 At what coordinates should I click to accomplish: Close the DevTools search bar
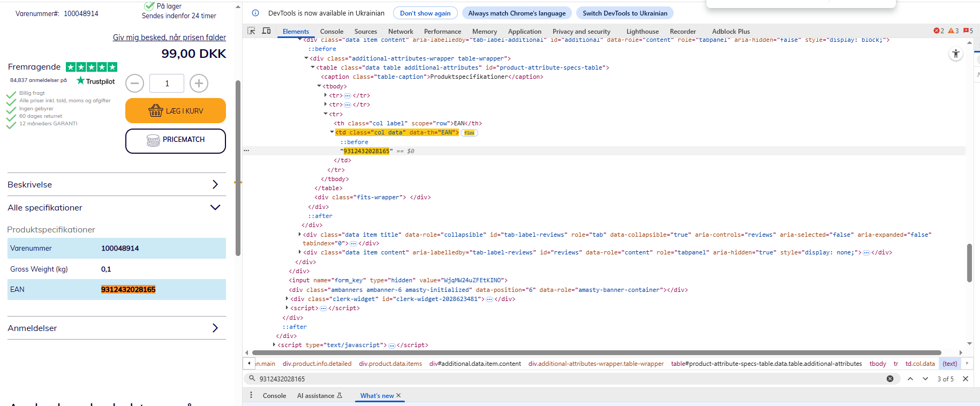[966, 379]
